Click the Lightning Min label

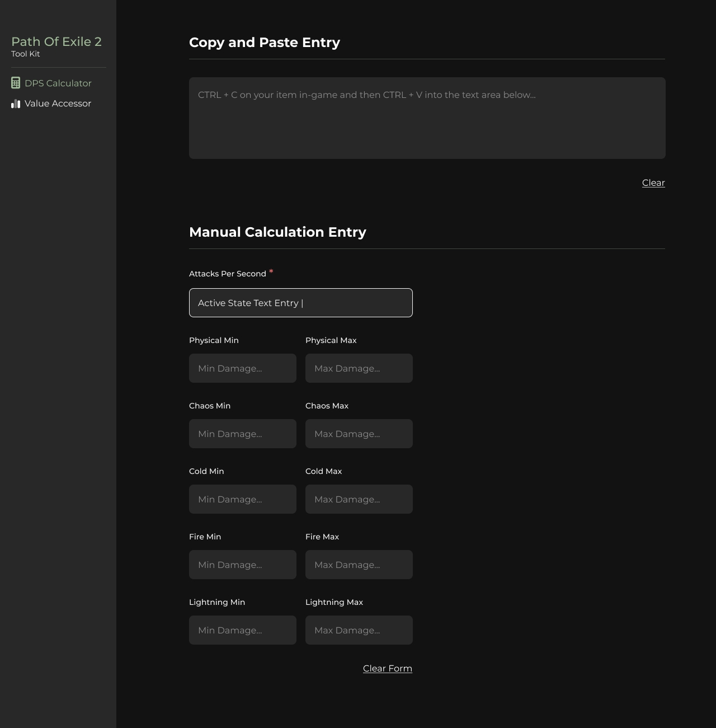coord(217,602)
